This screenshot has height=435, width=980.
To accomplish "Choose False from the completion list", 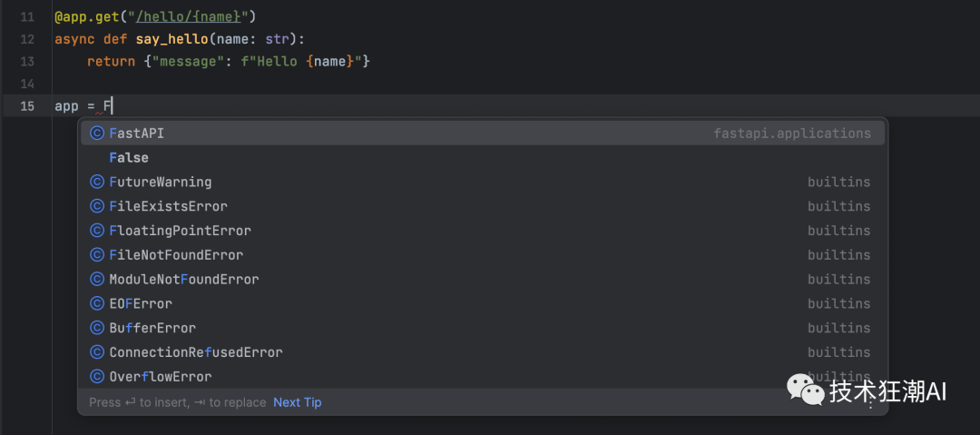I will (x=129, y=158).
